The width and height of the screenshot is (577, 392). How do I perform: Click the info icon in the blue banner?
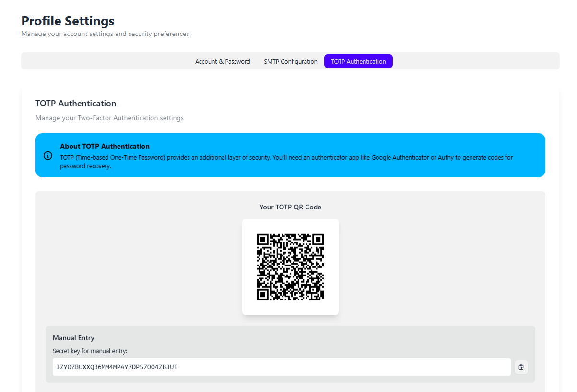click(48, 155)
